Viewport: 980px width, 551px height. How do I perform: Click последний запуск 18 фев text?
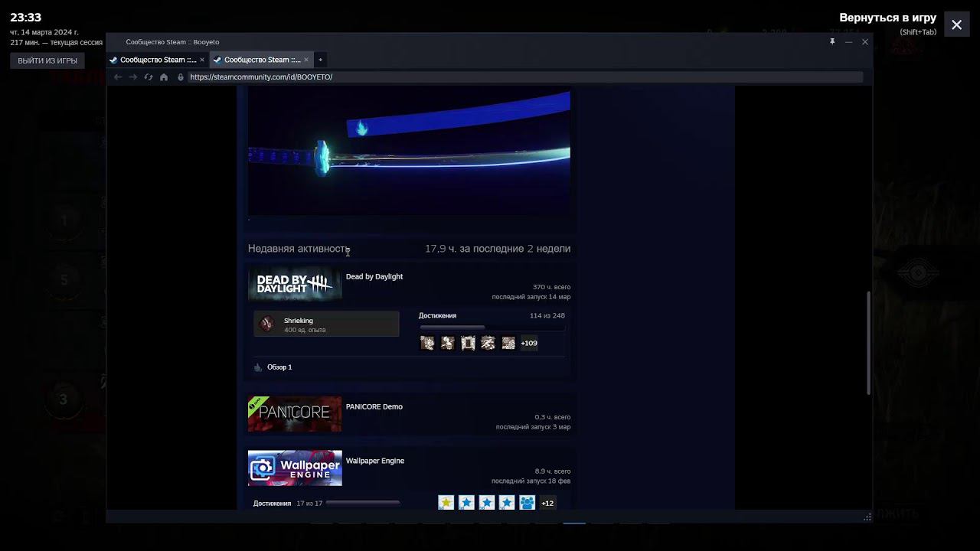(x=531, y=481)
